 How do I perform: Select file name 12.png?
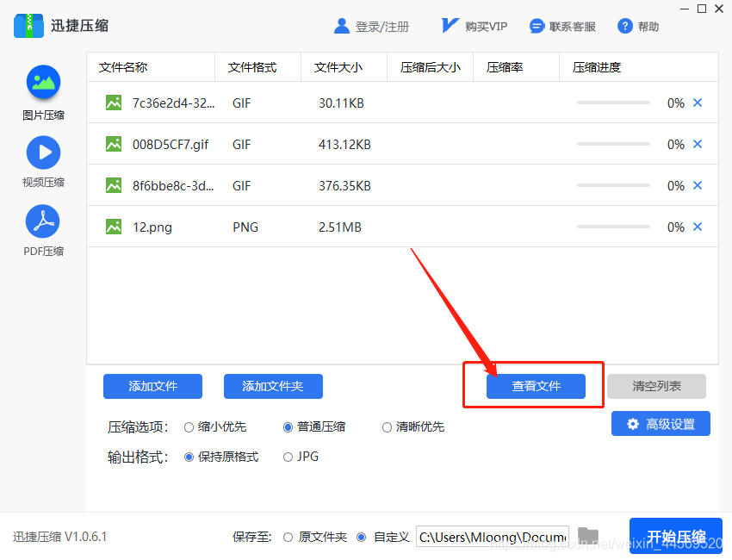coord(152,227)
